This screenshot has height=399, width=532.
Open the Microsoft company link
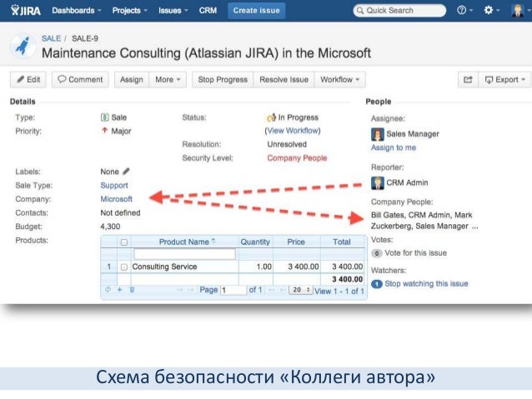tap(117, 199)
